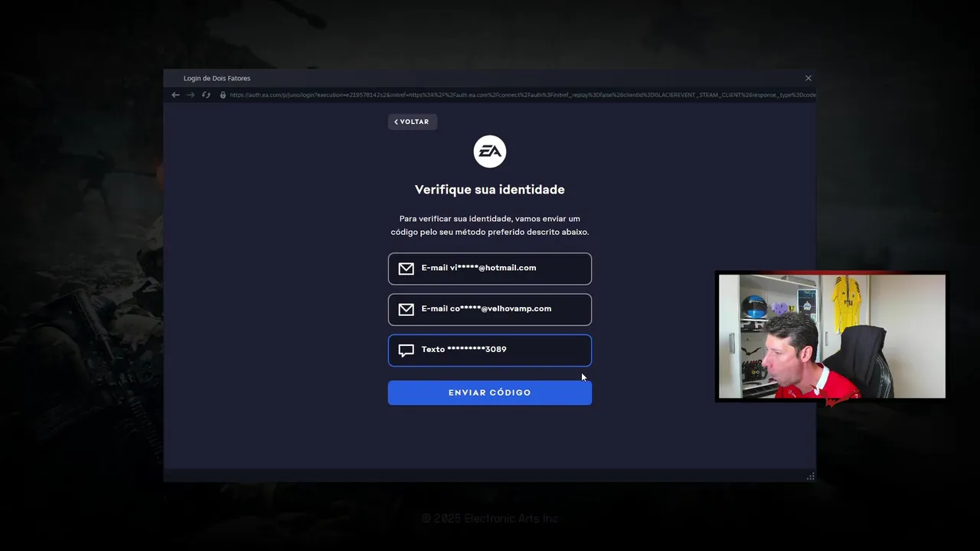Select the hotmail.com e-mail verification option
The width and height of the screenshot is (980, 551).
(490, 269)
